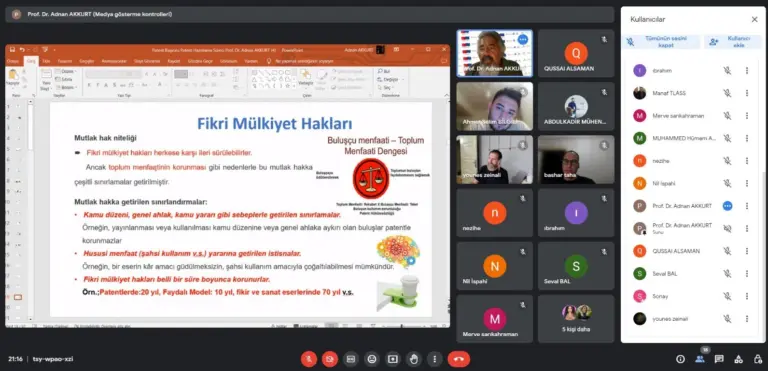
Task: Open more options for ibrahim row
Action: (747, 71)
